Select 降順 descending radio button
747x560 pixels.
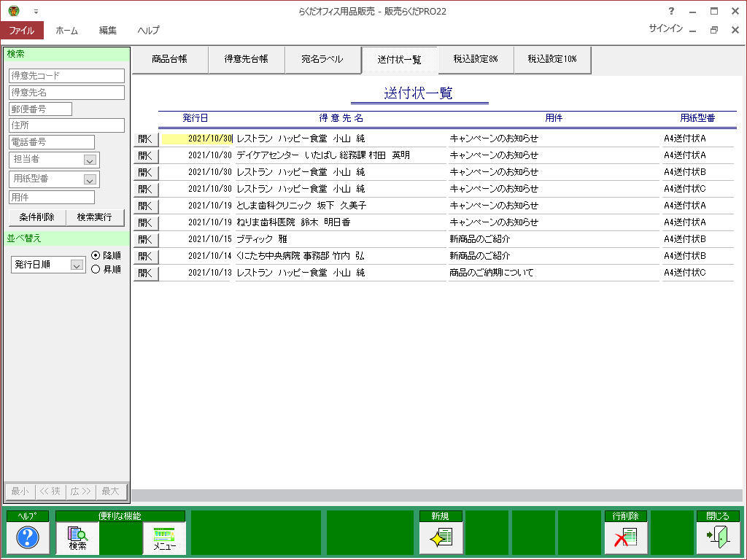[96, 255]
